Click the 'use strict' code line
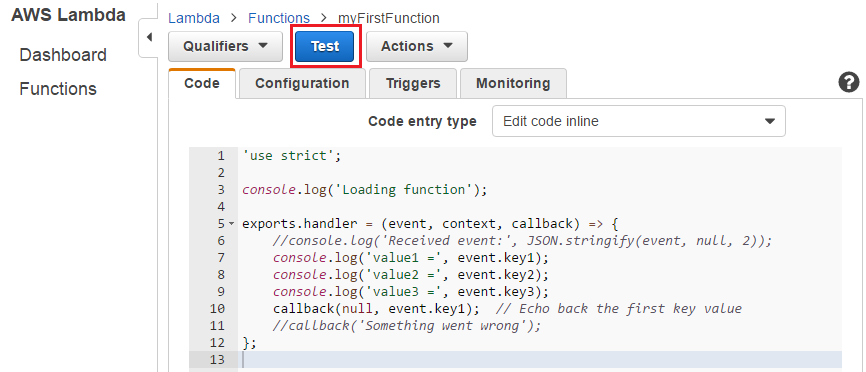866x372 pixels. [292, 156]
